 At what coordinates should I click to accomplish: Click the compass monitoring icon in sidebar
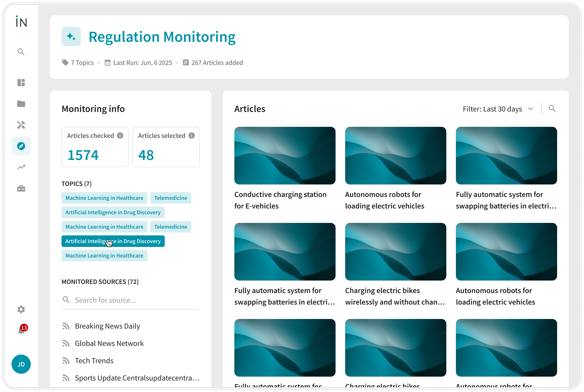[x=21, y=146]
